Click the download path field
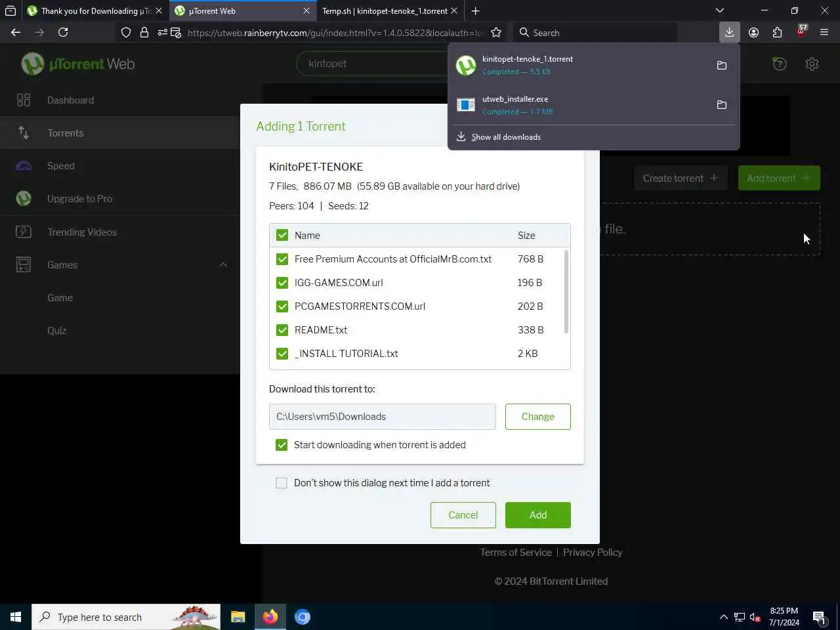Image resolution: width=840 pixels, height=630 pixels. pyautogui.click(x=382, y=416)
